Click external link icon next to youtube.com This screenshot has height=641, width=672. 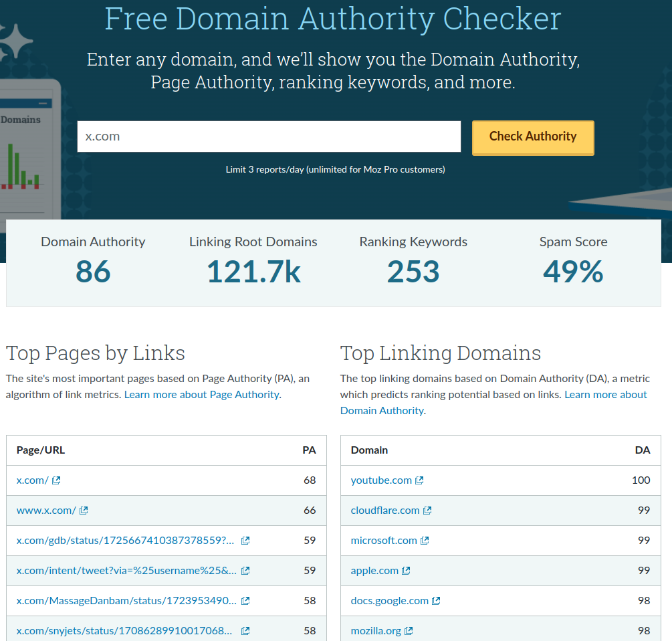click(419, 480)
